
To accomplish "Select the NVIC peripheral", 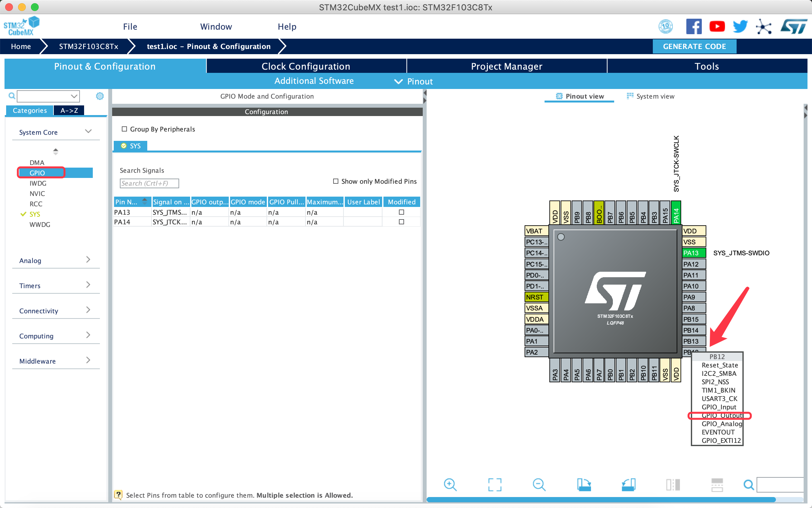I will (37, 193).
